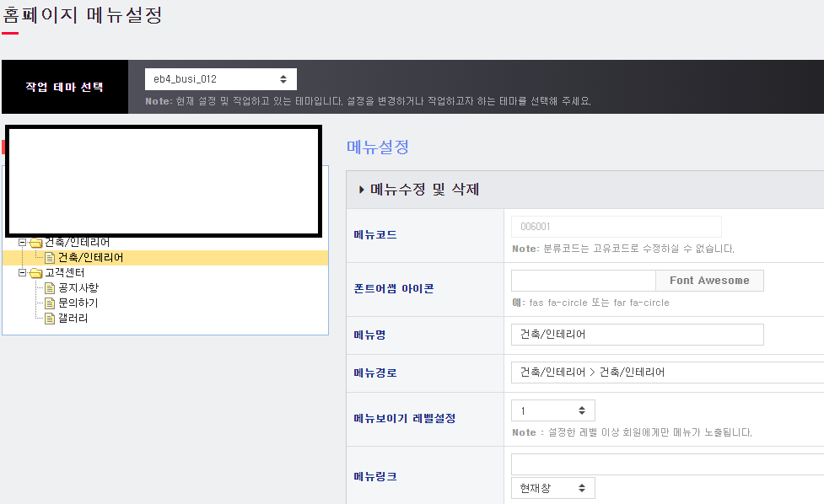Screen dimensions: 824x504
Task: Click the 폰트어썸 아이콘 text field
Action: coord(583,281)
